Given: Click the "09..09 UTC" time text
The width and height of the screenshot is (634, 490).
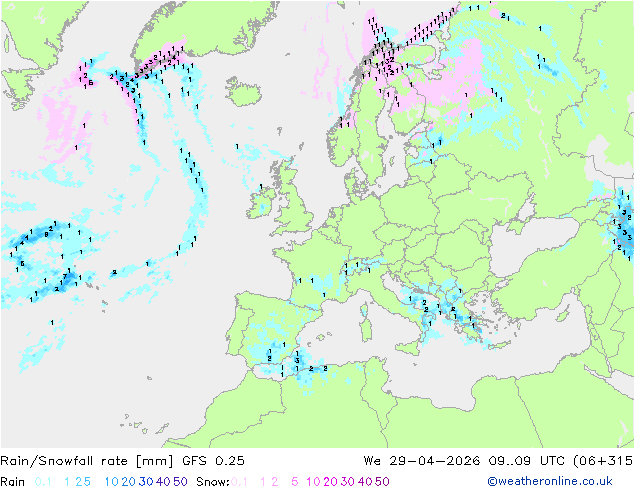Looking at the screenshot, I should [x=526, y=461].
